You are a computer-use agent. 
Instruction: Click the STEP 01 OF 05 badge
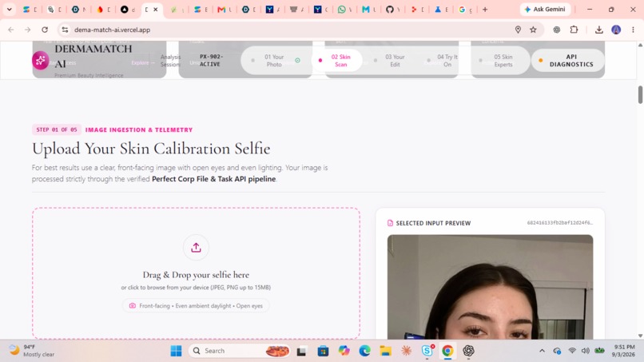pos(57,129)
